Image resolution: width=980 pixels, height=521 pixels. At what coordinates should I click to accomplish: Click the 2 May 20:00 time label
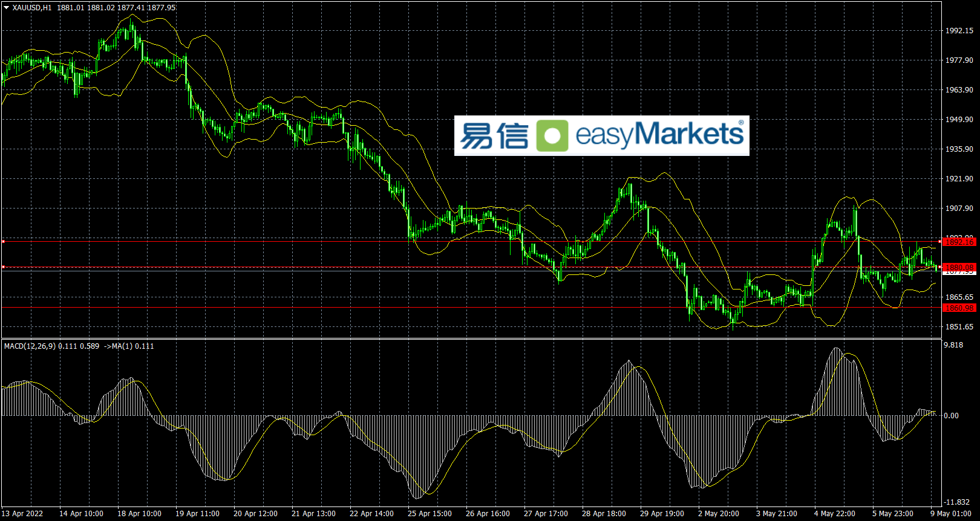pos(719,514)
